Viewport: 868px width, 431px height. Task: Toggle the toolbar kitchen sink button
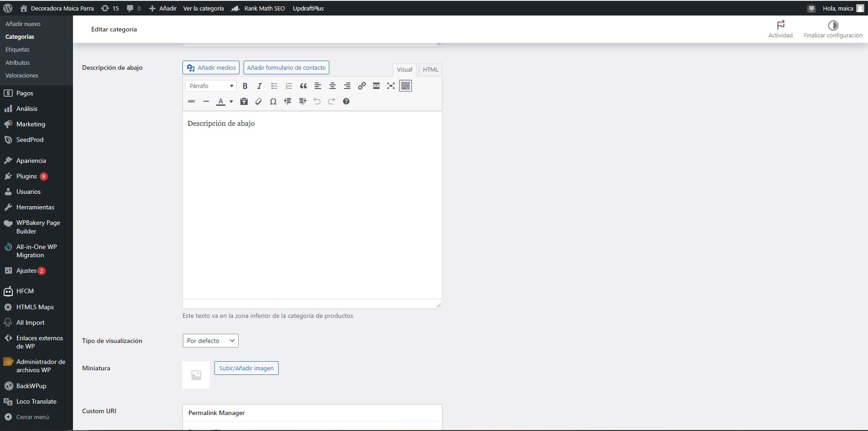[x=405, y=86]
